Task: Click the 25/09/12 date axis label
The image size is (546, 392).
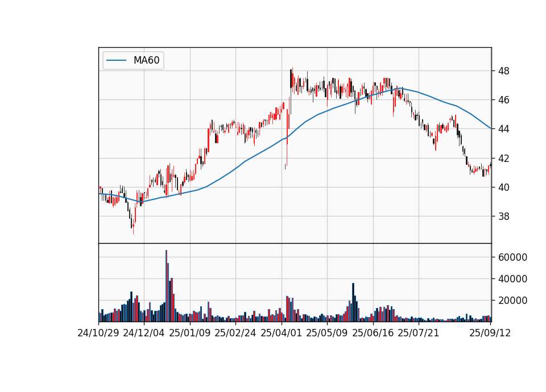Action: tap(490, 333)
